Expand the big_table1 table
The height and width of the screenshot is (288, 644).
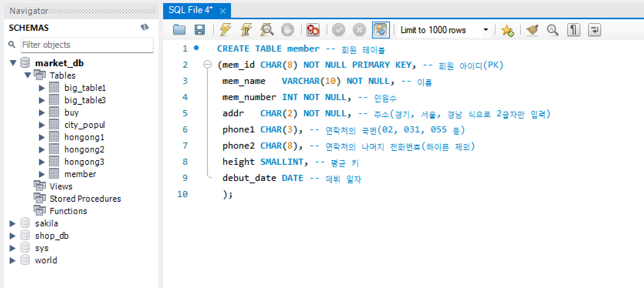point(42,88)
